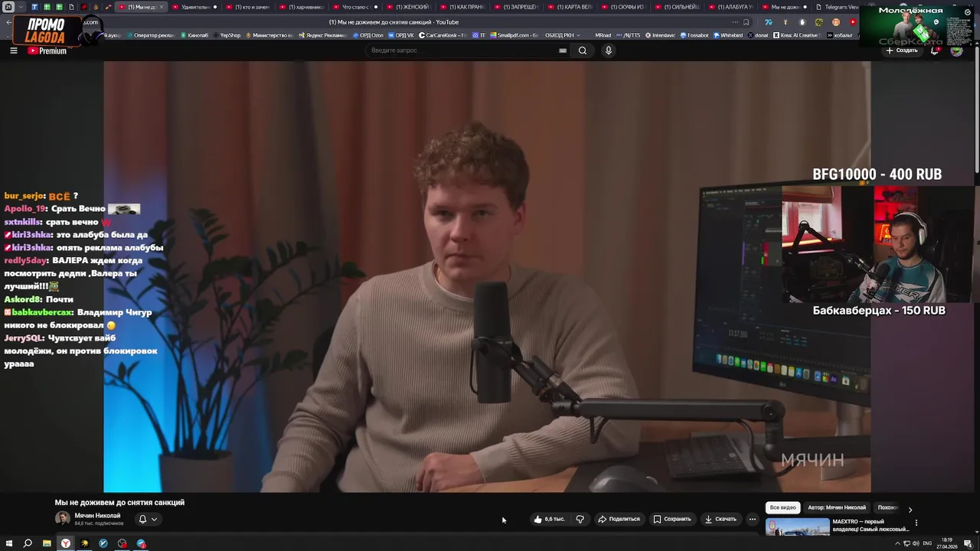Open the three-dot more actions menu under the video
This screenshot has width=980, height=551.
point(752,519)
